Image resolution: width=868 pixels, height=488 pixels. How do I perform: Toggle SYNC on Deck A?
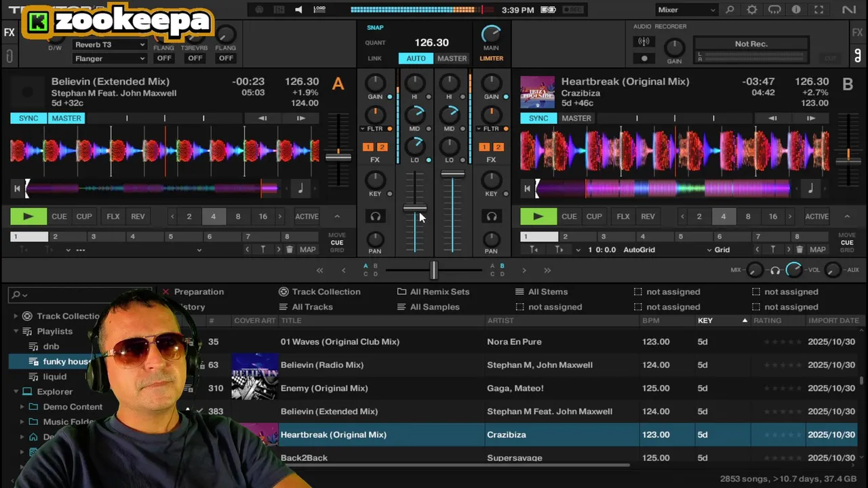pyautogui.click(x=28, y=118)
